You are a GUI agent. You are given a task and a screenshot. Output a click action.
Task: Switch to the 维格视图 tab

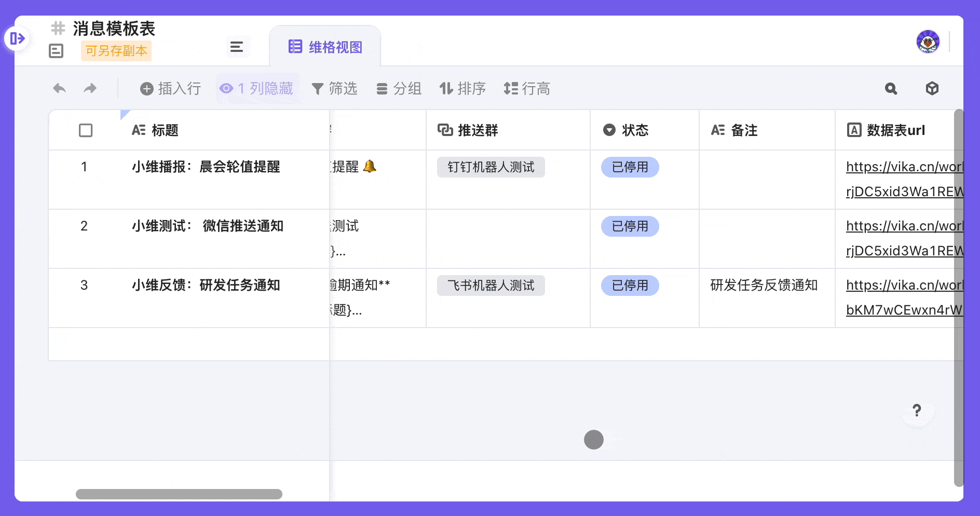(325, 47)
